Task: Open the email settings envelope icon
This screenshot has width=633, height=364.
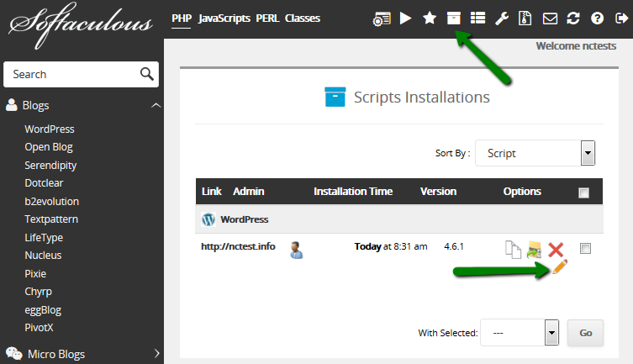Action: click(x=550, y=18)
